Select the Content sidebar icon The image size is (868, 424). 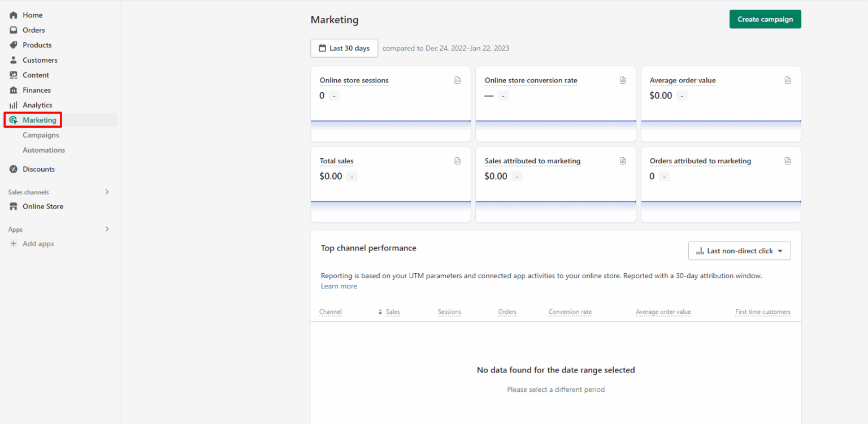[x=13, y=75]
